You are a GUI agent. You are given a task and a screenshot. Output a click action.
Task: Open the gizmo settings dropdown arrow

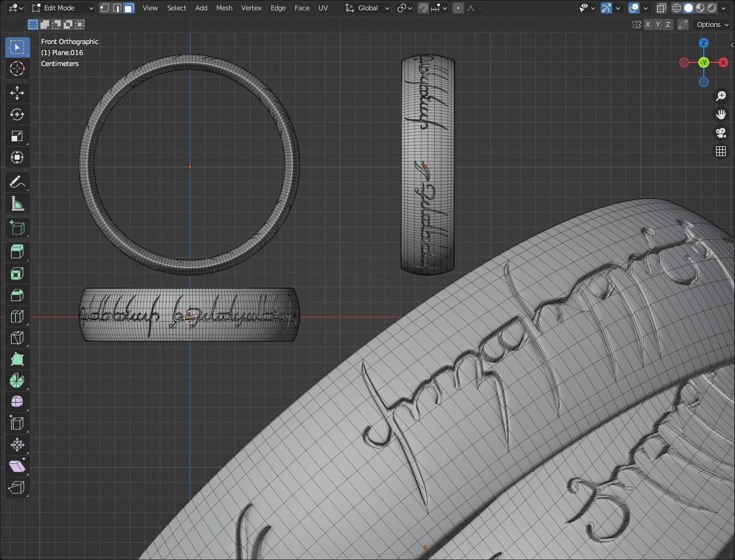pyautogui.click(x=618, y=8)
